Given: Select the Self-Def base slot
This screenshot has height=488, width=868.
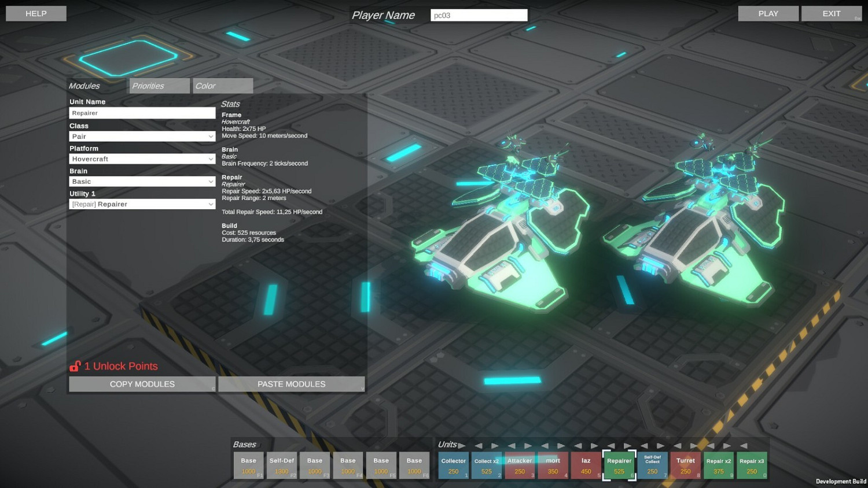Looking at the screenshot, I should pyautogui.click(x=281, y=465).
